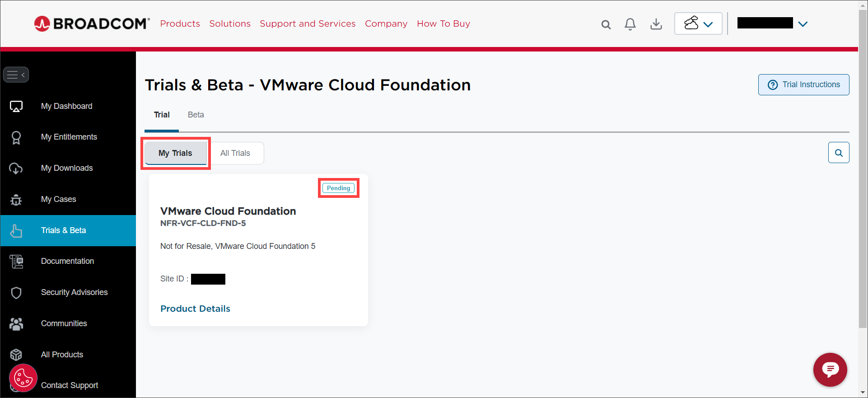
Task: Click the Not for Resale description text
Action: (238, 246)
